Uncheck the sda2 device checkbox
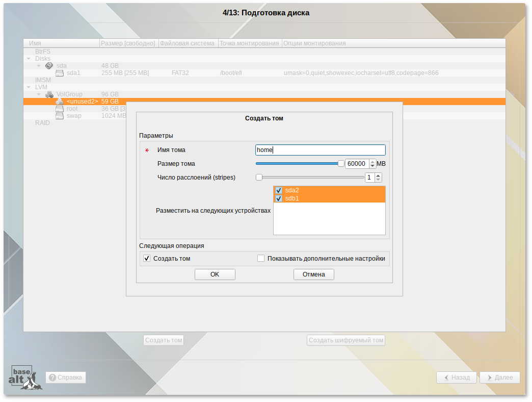 (279, 190)
